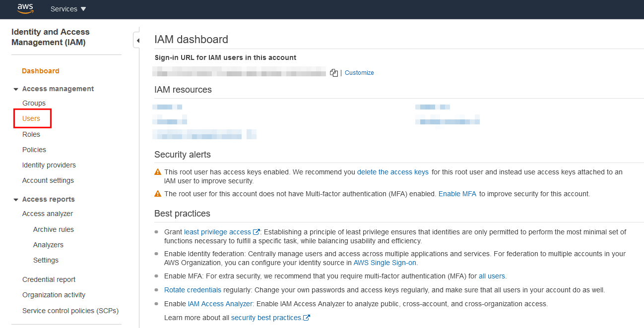Open the AWS Single Sign-on link
644x328 pixels.
[x=385, y=263]
